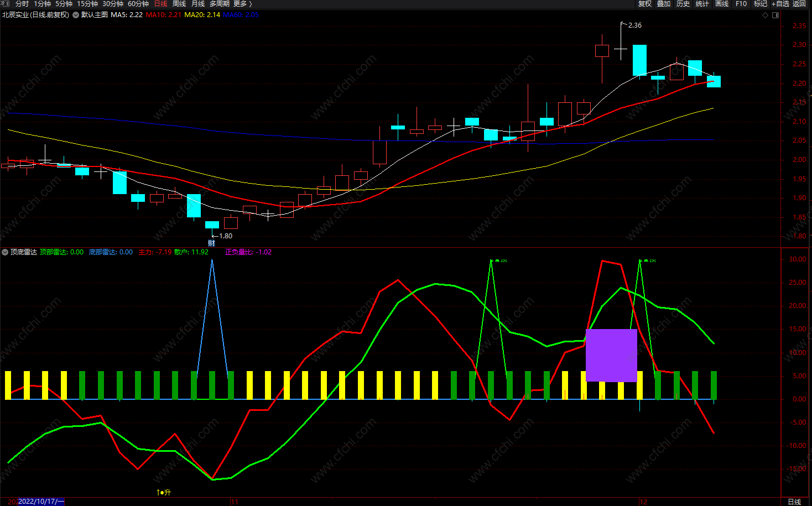812x506 pixels.
Task: Click the 2.36 high price marker
Action: [634, 25]
